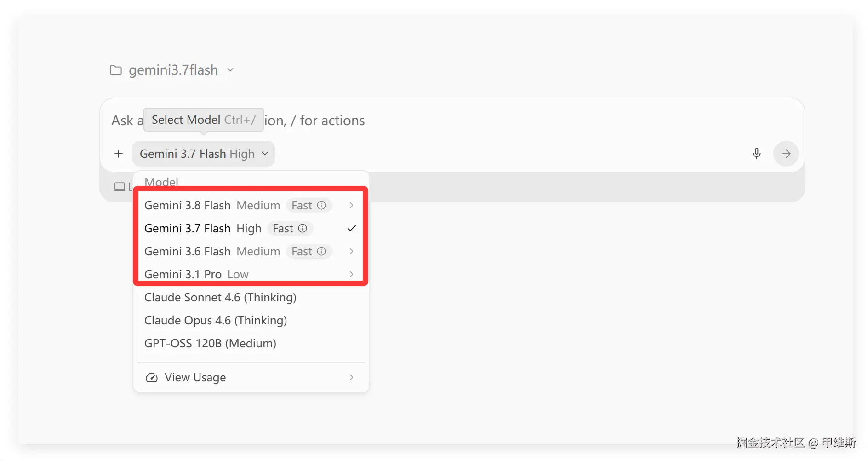Click info icon on Gemini 3.8 Flash
868x461 pixels.
321,205
